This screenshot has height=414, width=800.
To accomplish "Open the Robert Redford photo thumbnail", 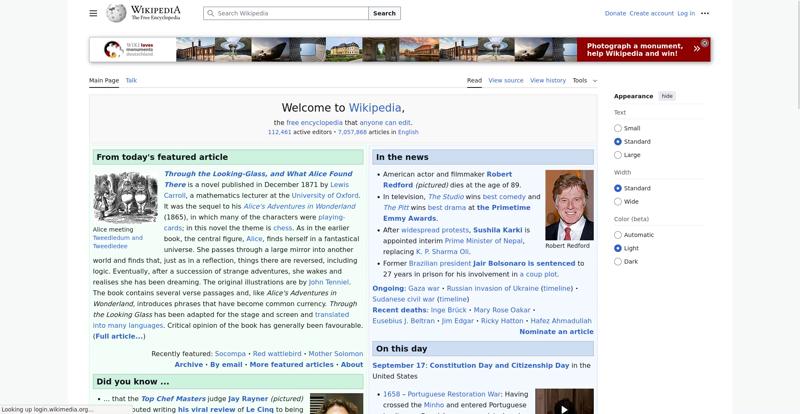I will (x=569, y=205).
